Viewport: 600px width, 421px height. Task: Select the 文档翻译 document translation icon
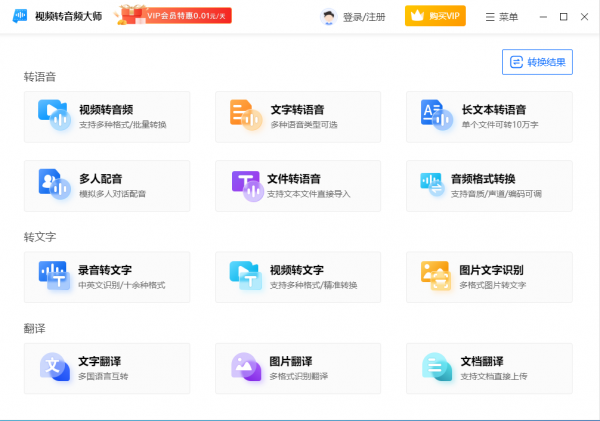point(436,368)
